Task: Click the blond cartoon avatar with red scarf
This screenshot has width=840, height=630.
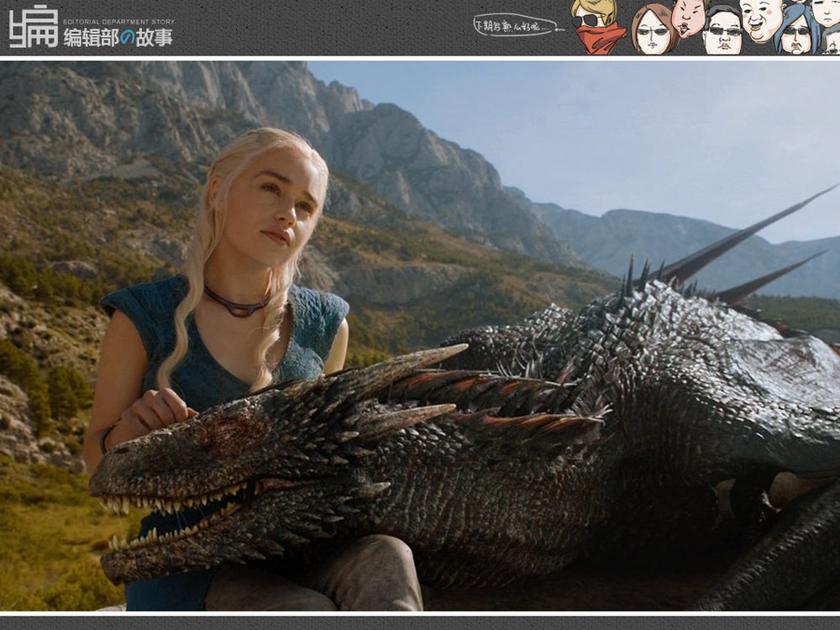Action: 597,27
